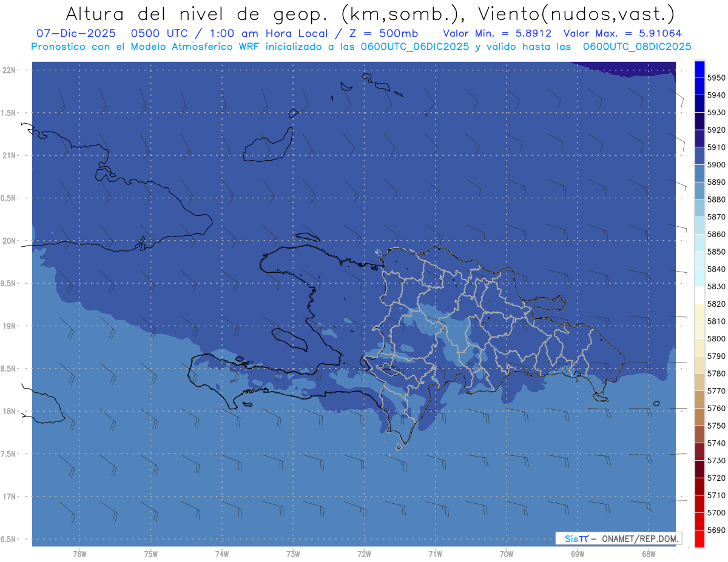Click the 76W longitude axis label

pyautogui.click(x=79, y=554)
